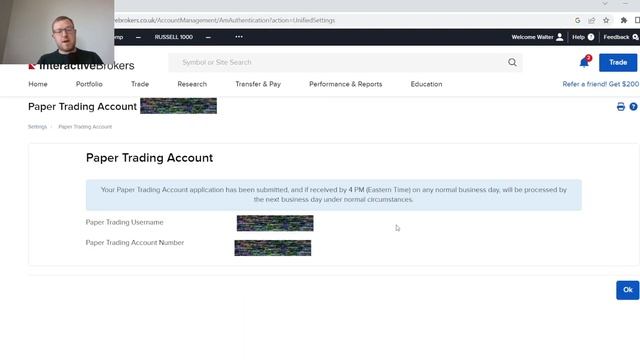
Task: Go to Settings breadcrumb link
Action: pos(37,127)
